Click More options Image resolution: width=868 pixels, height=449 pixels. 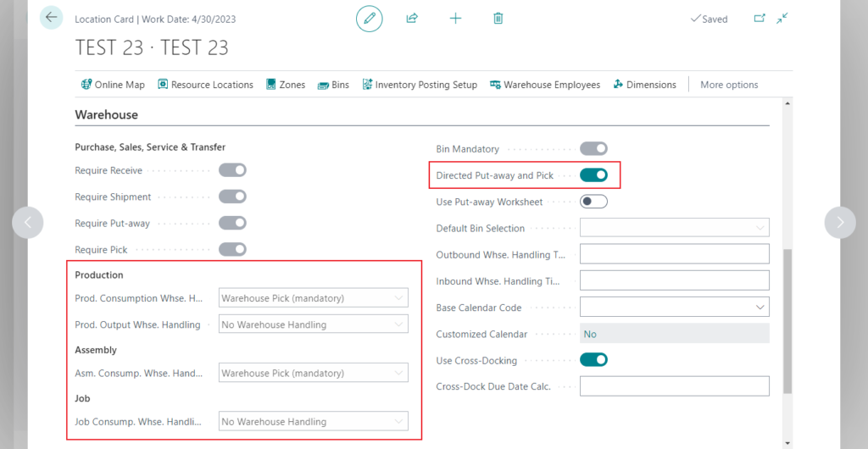(729, 85)
